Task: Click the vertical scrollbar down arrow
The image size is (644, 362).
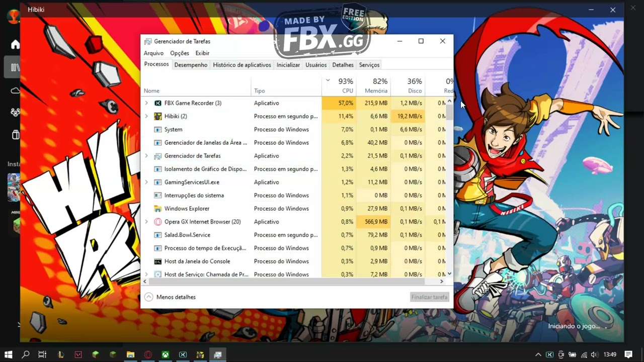Action: 449,274
